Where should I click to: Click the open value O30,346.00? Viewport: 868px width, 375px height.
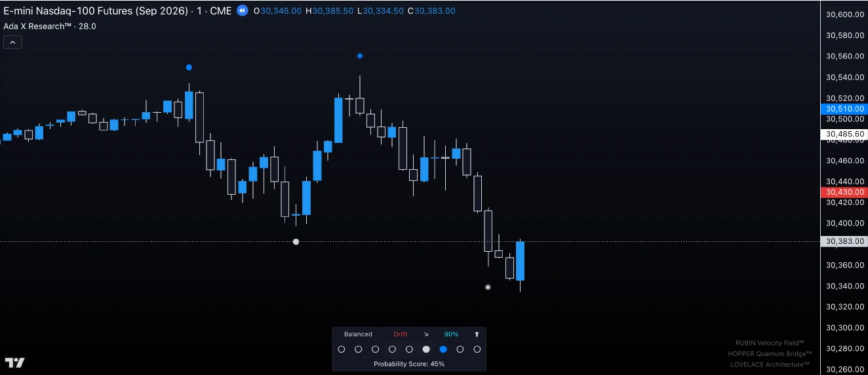tap(277, 11)
